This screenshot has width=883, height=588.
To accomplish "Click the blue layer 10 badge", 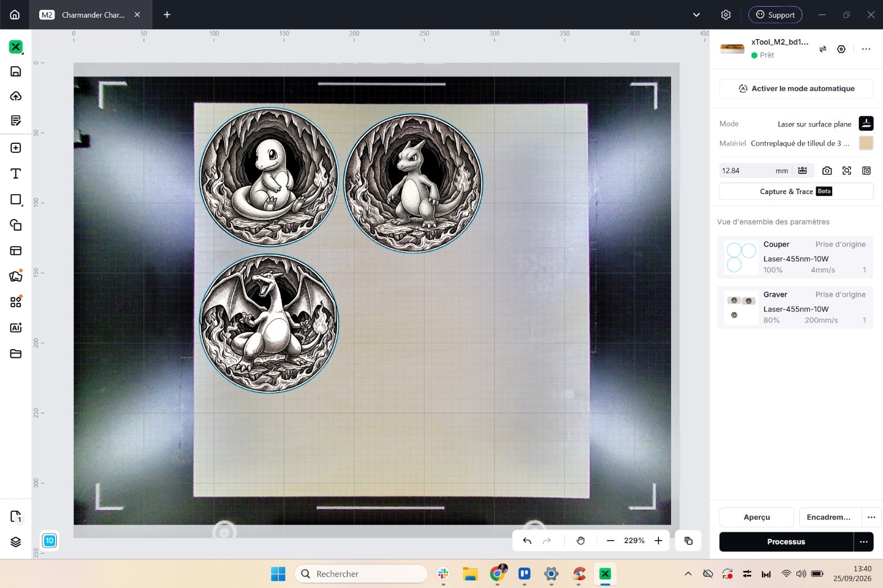I will click(x=49, y=541).
